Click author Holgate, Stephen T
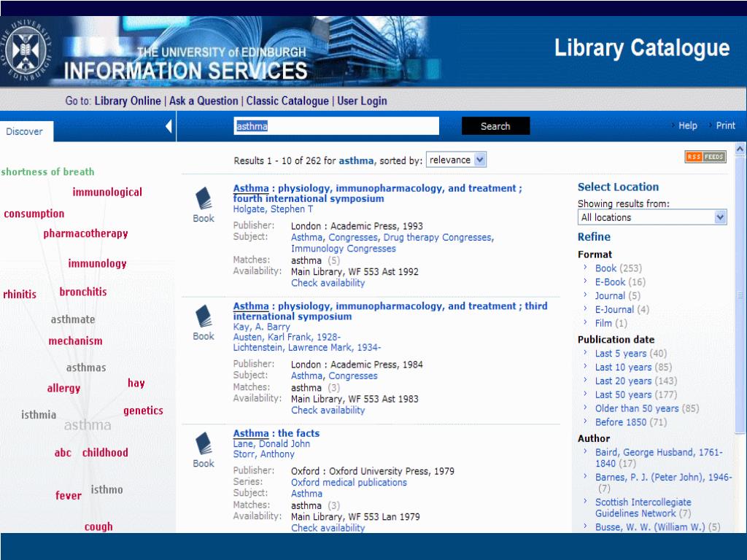Image resolution: width=747 pixels, height=560 pixels. (273, 209)
